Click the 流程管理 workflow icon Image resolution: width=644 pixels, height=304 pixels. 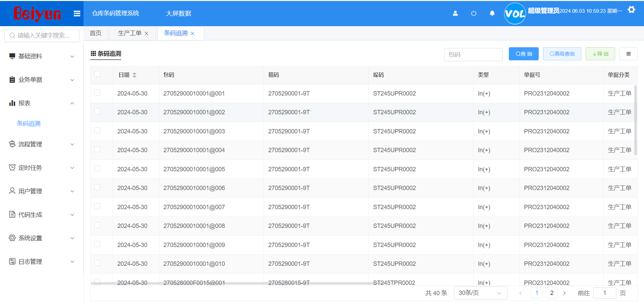point(12,144)
